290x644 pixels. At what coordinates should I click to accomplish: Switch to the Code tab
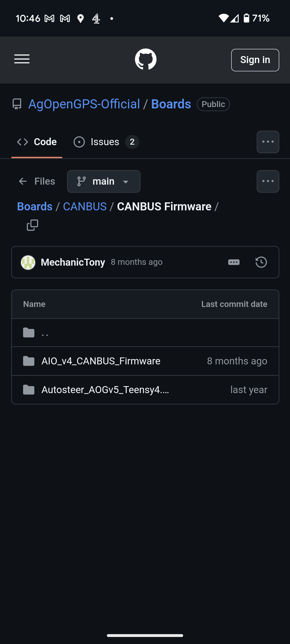[37, 142]
